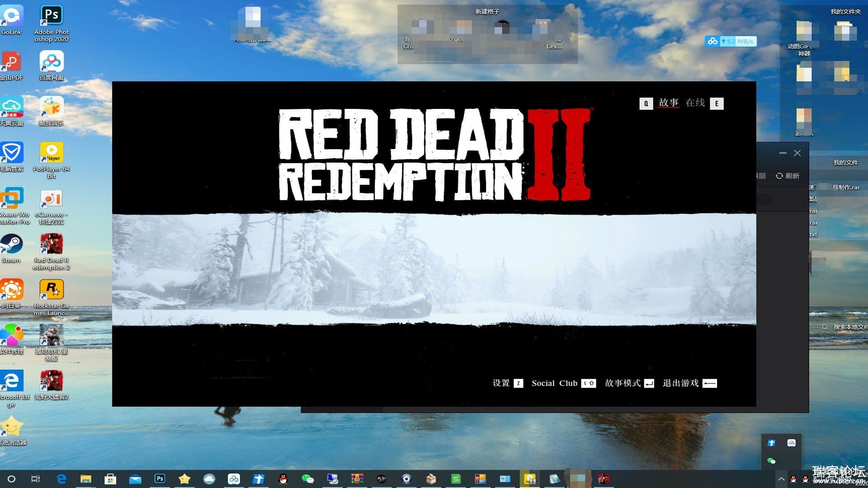Click WeChat icon in tray overflow popup
This screenshot has width=868, height=488.
771,461
